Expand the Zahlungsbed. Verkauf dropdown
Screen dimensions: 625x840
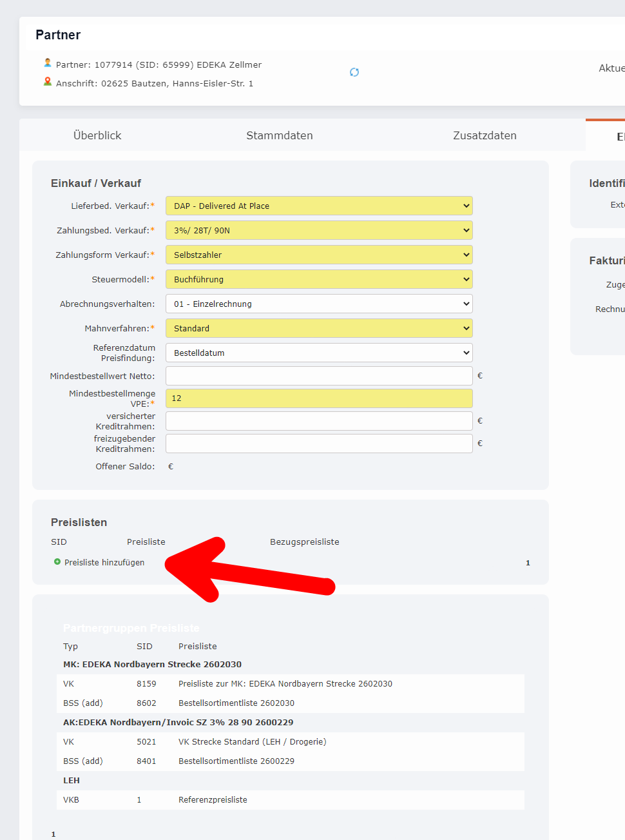click(x=319, y=230)
